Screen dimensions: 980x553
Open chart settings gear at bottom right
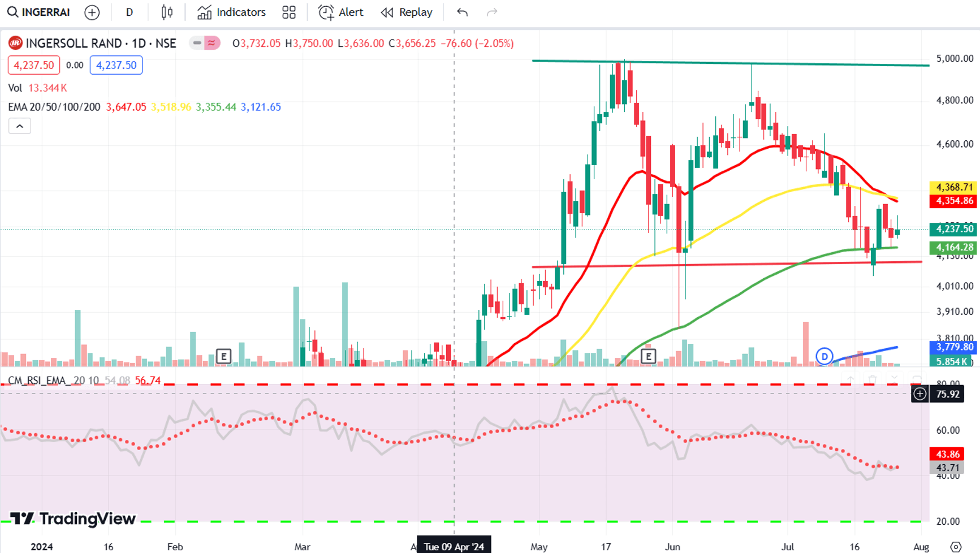pos(956,546)
